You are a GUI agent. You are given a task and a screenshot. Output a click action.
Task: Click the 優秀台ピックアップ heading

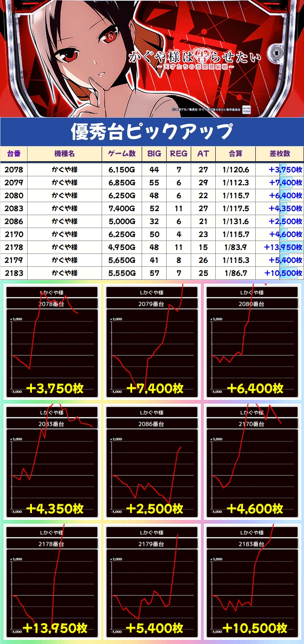click(152, 131)
